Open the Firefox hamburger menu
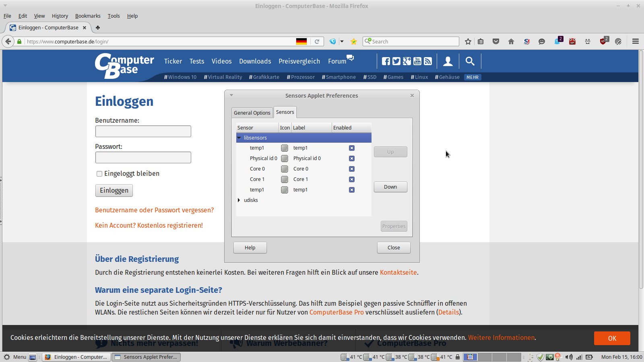Viewport: 644px width, 362px height. (636, 41)
